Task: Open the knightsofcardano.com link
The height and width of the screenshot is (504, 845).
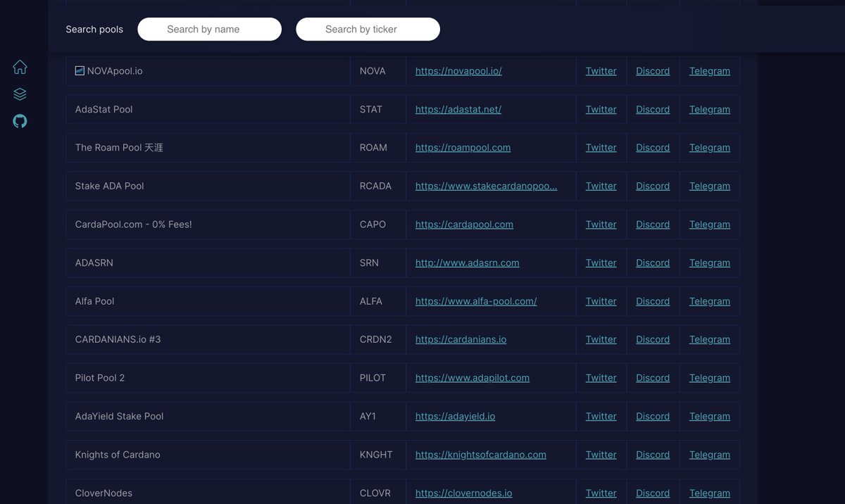Action: 481,455
